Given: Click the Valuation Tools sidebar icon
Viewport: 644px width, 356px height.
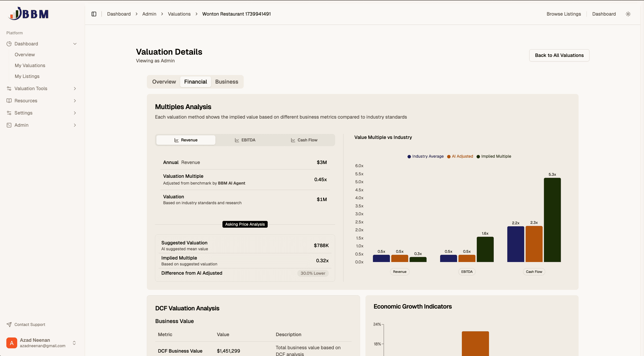Looking at the screenshot, I should (x=9, y=89).
